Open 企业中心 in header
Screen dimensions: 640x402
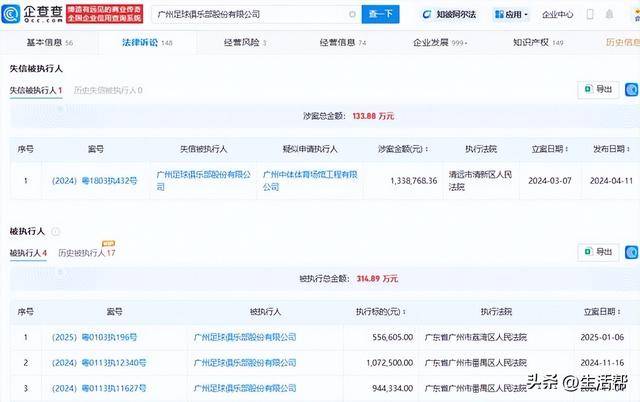(x=557, y=15)
